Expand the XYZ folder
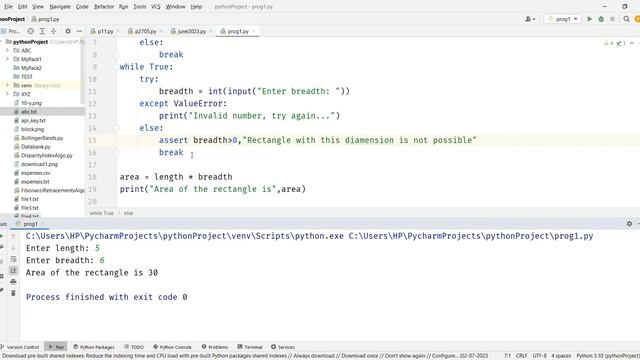This screenshot has height=360, width=640. pos(7,94)
